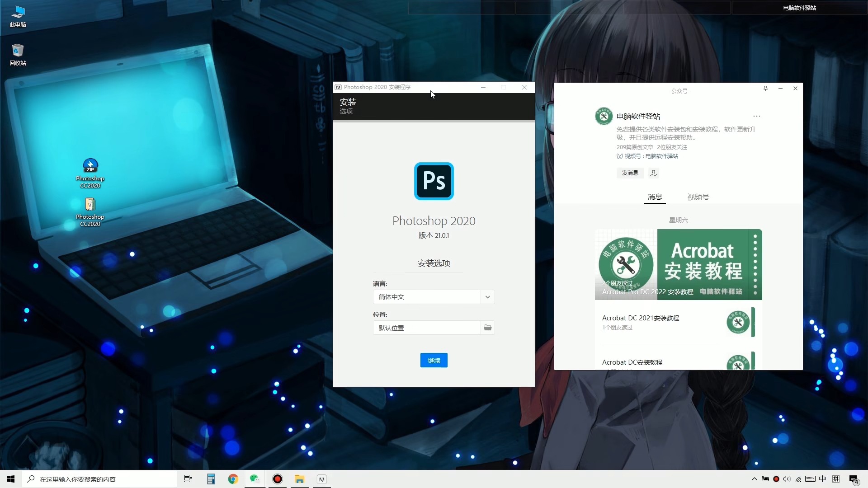Click the 拼 IME mode indicator

click(836, 479)
